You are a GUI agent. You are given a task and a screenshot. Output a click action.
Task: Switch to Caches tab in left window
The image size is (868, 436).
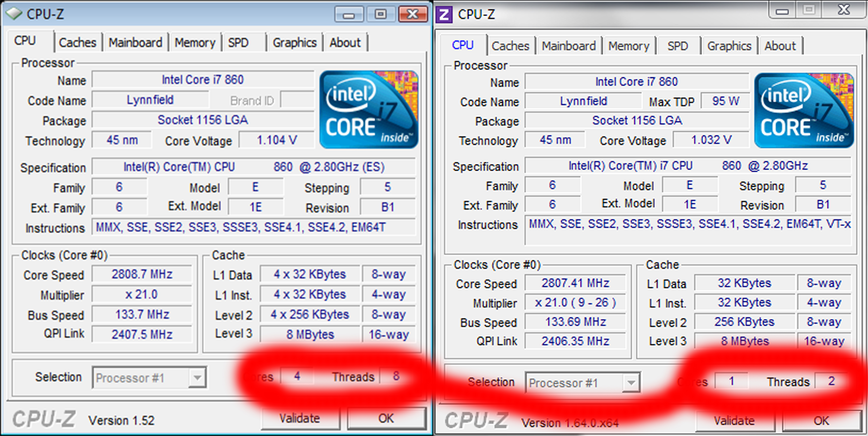tap(78, 43)
